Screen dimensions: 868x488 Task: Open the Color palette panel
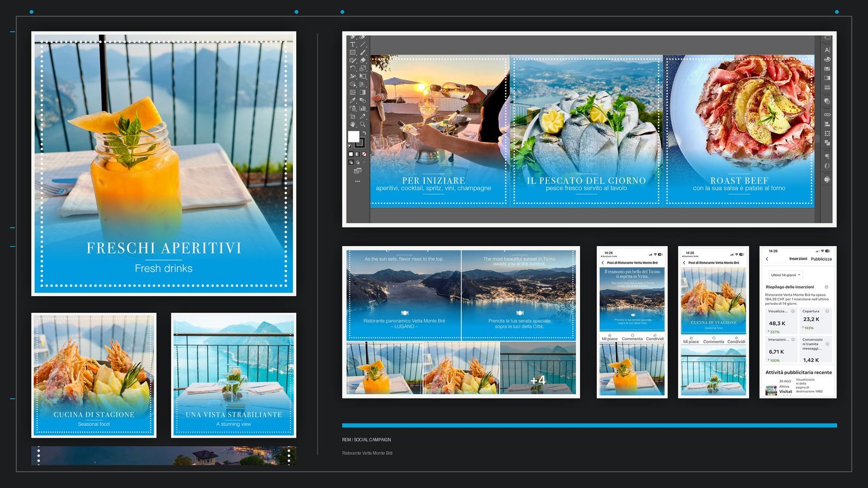coord(827,60)
